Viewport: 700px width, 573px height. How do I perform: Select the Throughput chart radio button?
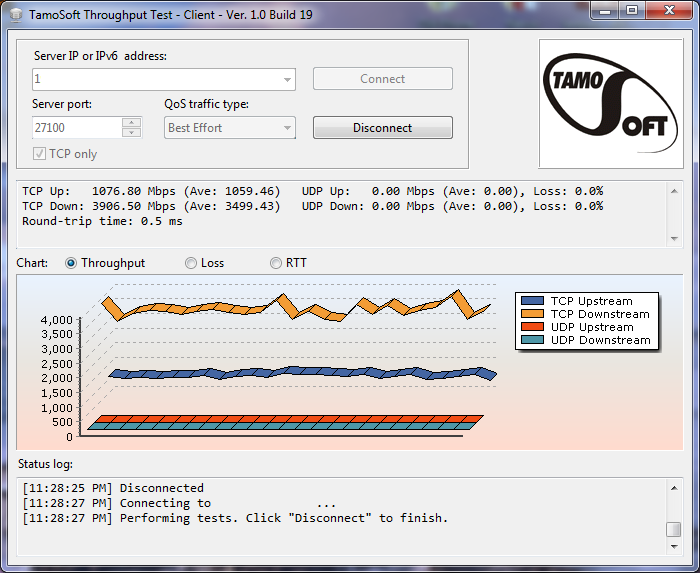pos(71,263)
